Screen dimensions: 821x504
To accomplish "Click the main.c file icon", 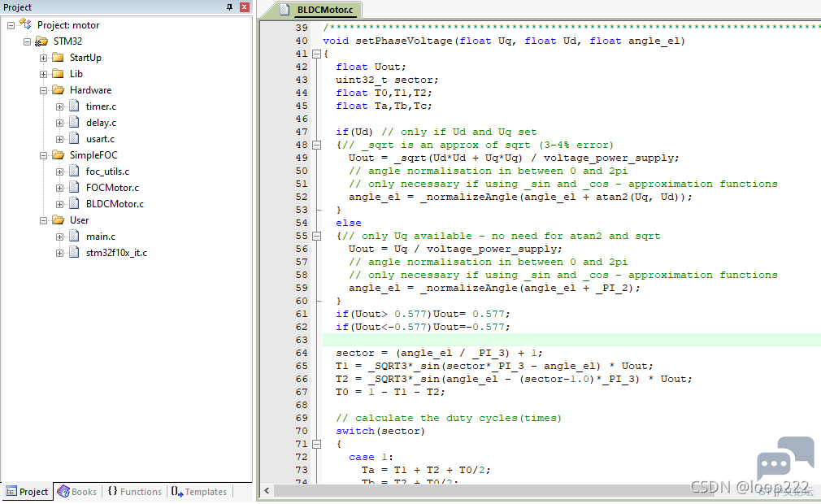I will pyautogui.click(x=74, y=236).
